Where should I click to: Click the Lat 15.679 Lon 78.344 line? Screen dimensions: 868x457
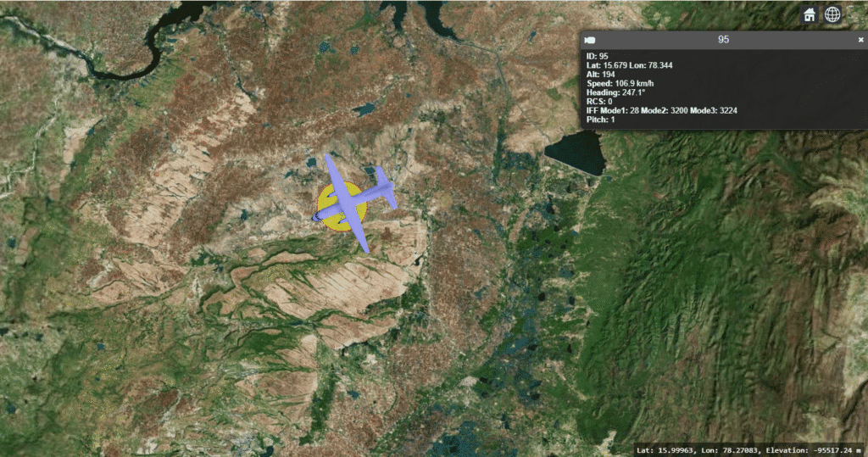[637, 65]
